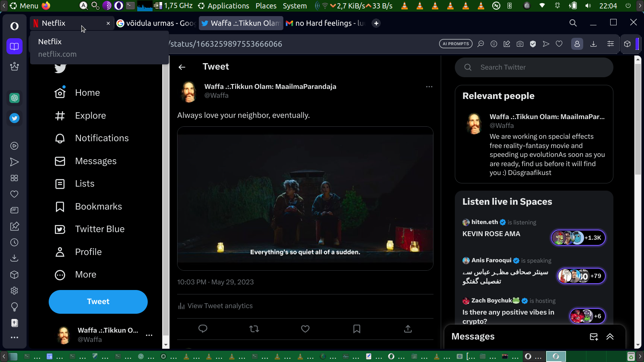The height and width of the screenshot is (362, 644).
Task: Open the My Flow arrow icon in sidebar
Action: point(14,162)
